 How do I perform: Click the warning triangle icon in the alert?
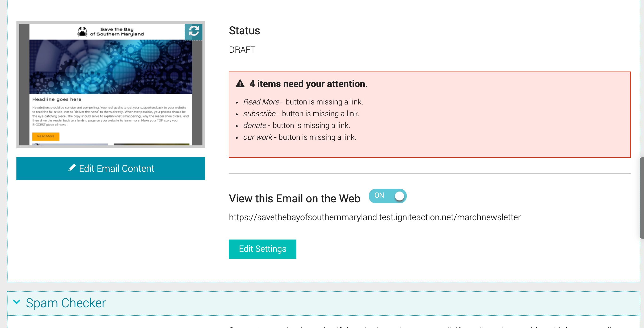coord(240,83)
